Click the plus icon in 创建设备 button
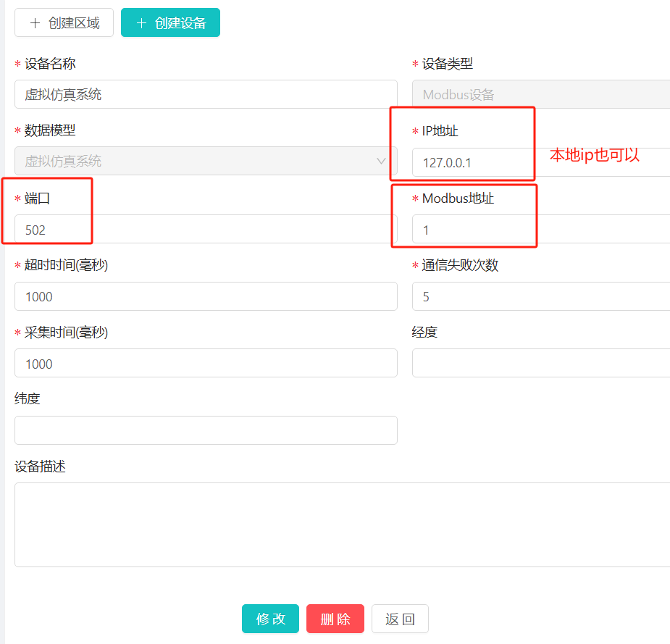670x644 pixels. [141, 23]
